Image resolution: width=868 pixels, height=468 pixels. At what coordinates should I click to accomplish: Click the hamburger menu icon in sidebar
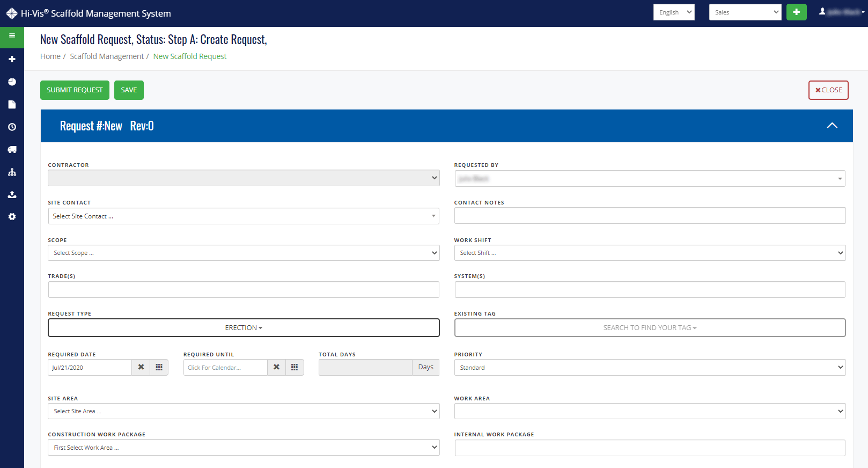[x=12, y=36]
